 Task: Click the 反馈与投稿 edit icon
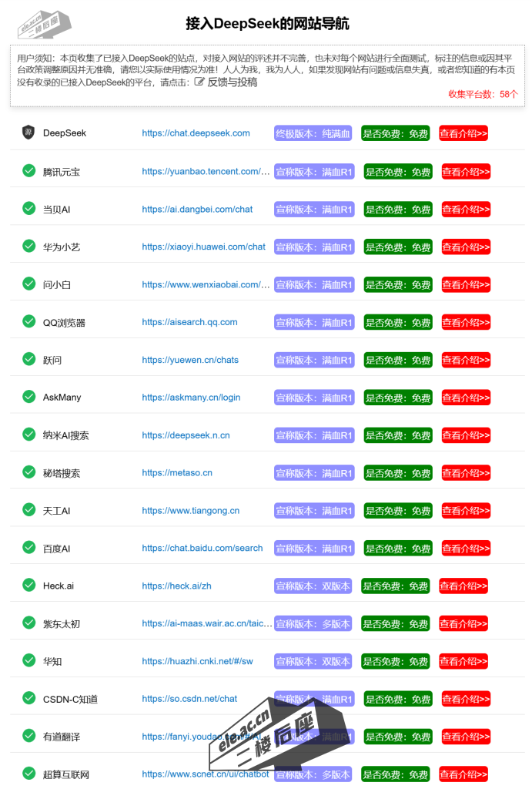click(x=200, y=82)
